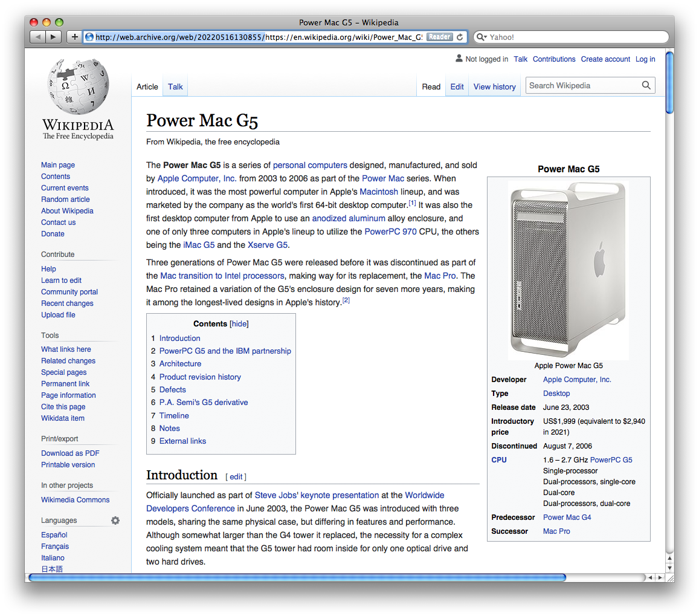
Task: Go forward with the Safari forward arrow
Action: tap(54, 37)
